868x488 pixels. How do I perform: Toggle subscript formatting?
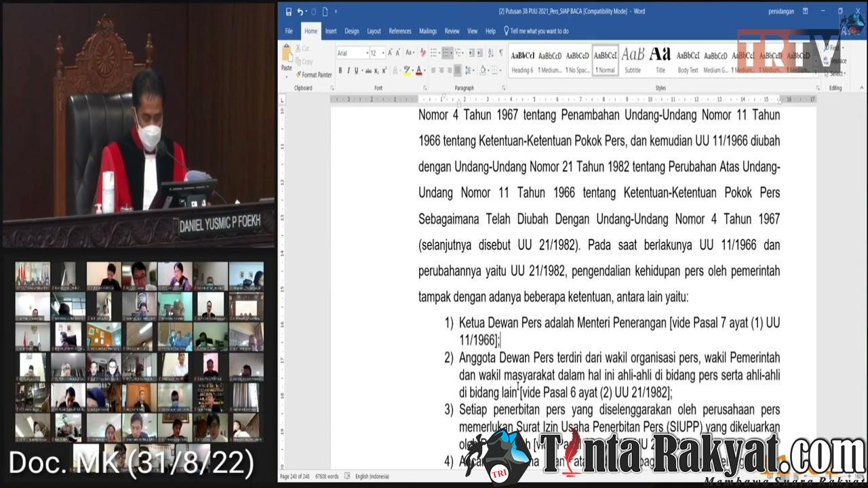(376, 70)
